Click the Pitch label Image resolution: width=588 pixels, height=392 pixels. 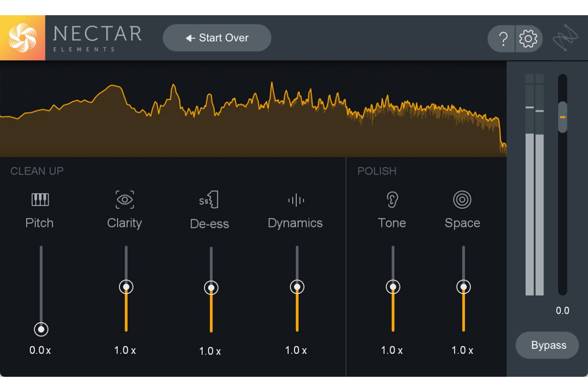[x=39, y=223]
